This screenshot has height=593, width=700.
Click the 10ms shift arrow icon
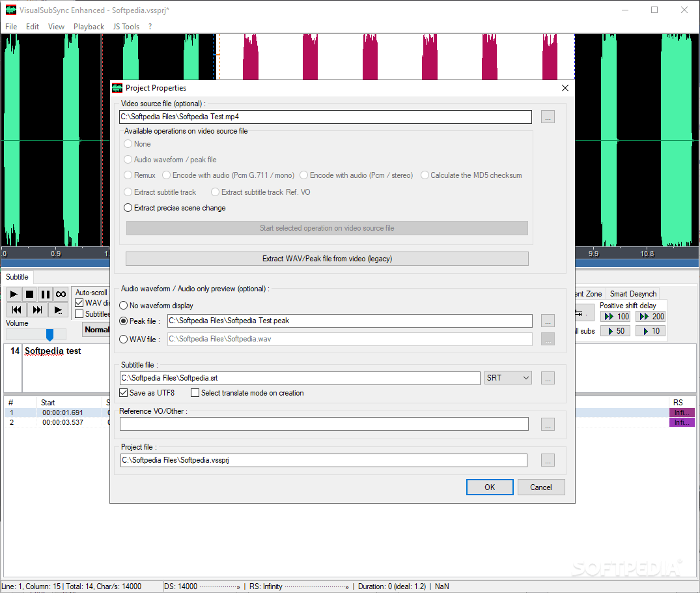point(650,330)
